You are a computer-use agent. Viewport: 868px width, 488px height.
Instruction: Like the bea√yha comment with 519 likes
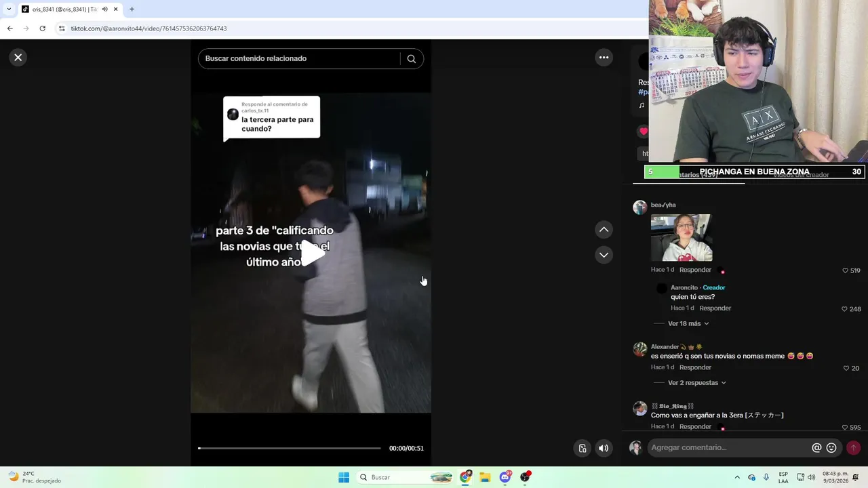point(846,270)
